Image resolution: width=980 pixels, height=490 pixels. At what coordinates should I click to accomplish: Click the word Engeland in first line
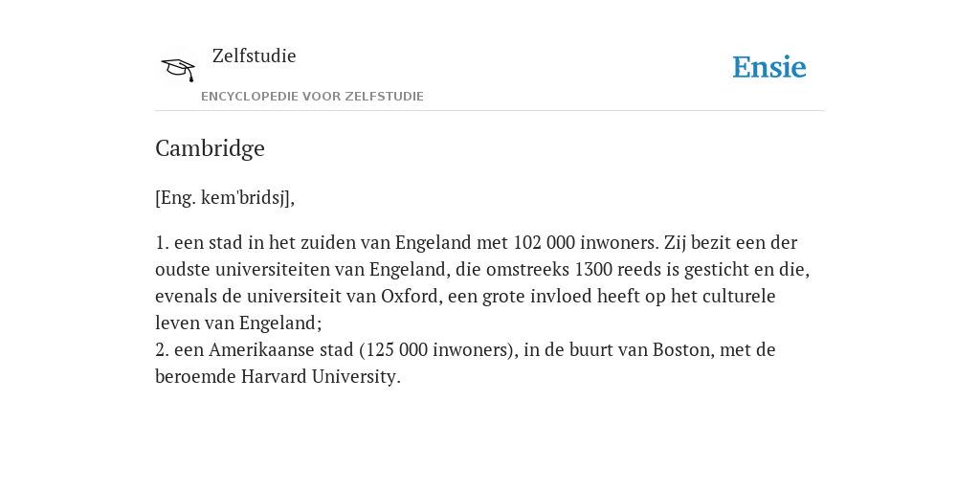pyautogui.click(x=434, y=242)
